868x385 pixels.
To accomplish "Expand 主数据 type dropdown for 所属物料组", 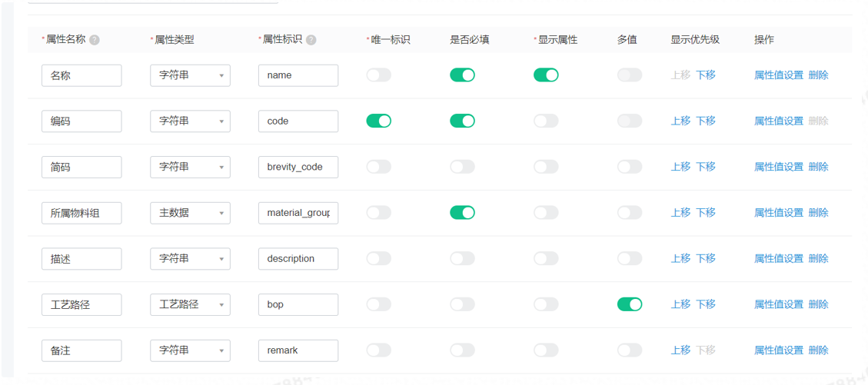I will tap(190, 213).
